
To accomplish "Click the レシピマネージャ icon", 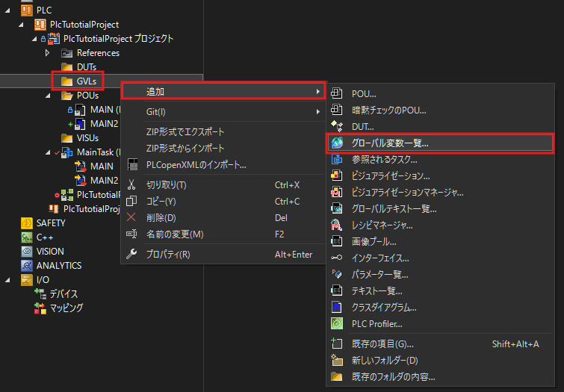I will 336,225.
